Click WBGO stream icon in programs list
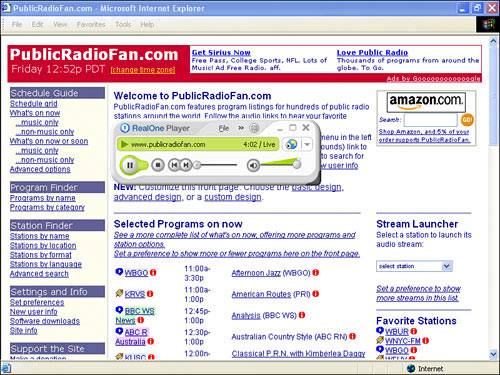 click(x=119, y=272)
